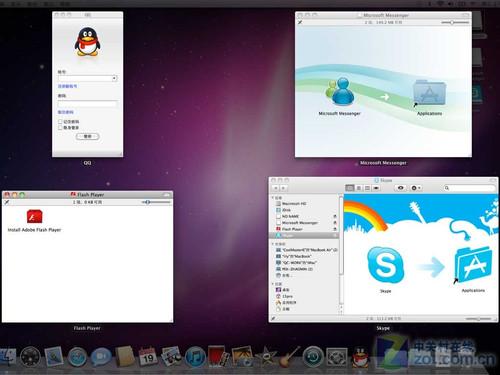500x375 pixels.
Task: Select the Skype app icon
Action: [385, 265]
